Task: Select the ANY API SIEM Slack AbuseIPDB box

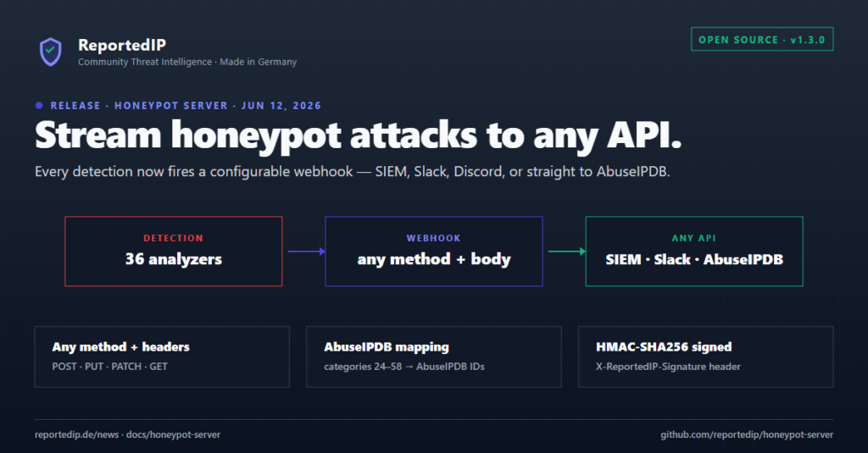Action: pos(694,251)
